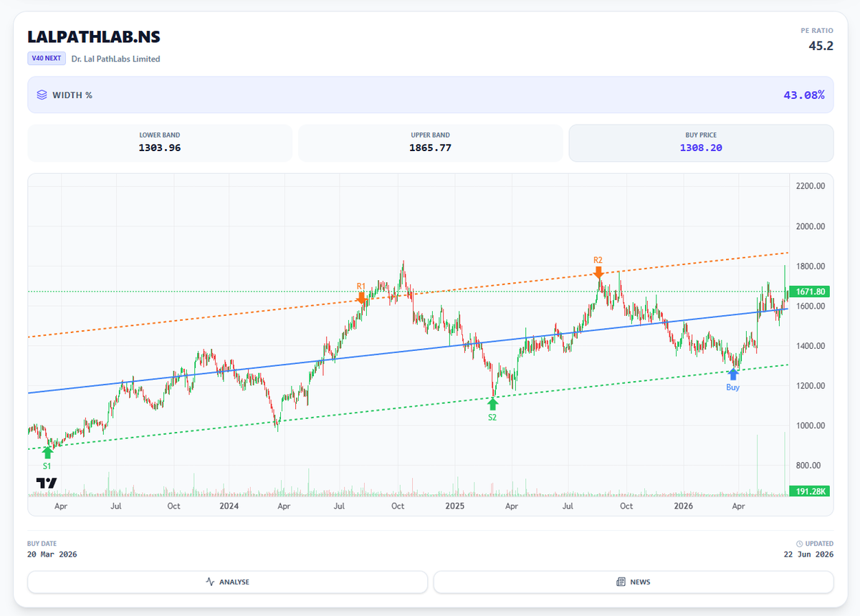860x616 pixels.
Task: Click the S1 support arrow marker
Action: point(47,452)
